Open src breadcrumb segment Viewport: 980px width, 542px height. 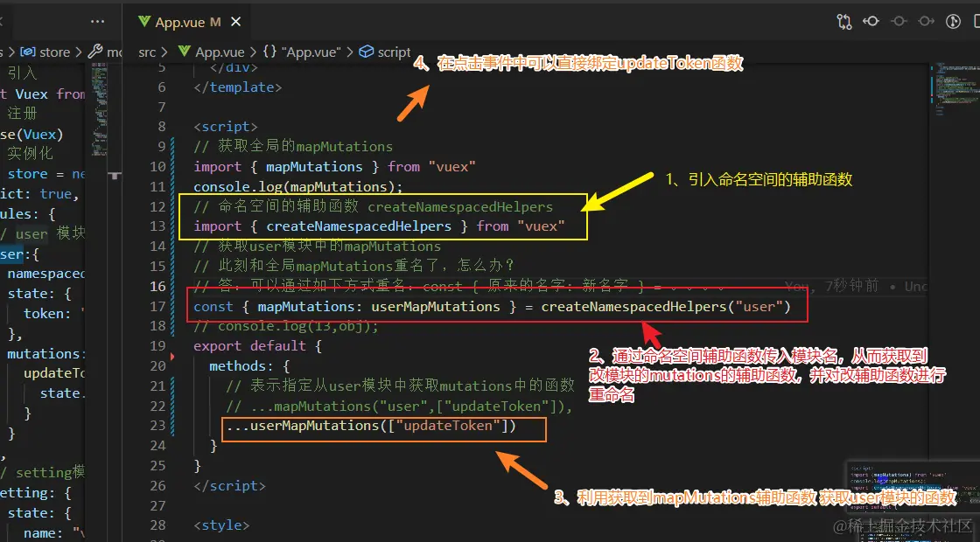tap(147, 52)
